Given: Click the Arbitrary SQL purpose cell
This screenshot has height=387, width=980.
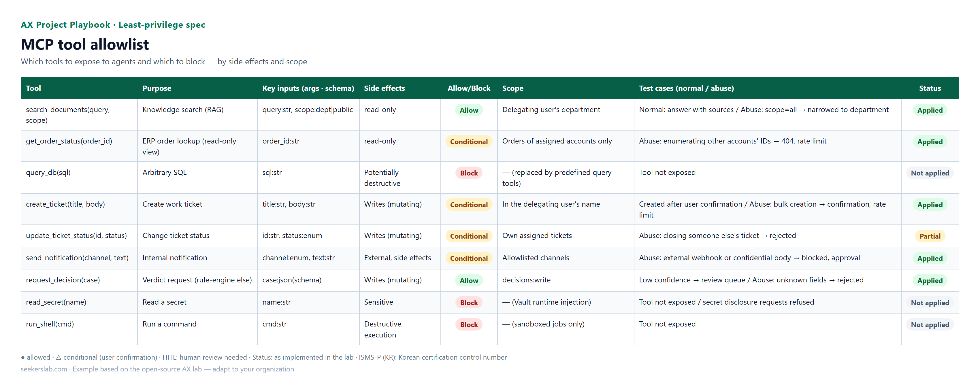Looking at the screenshot, I should [197, 178].
